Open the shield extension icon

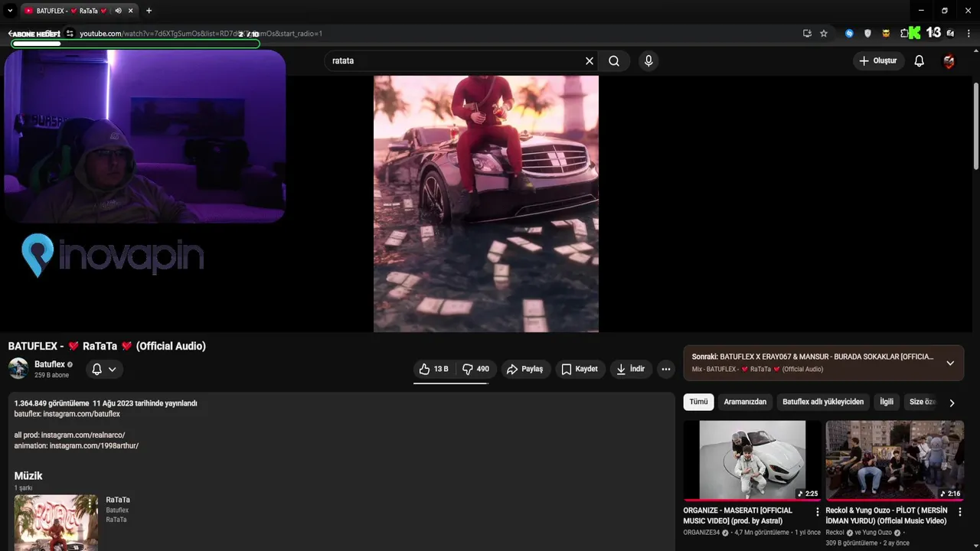pos(867,34)
